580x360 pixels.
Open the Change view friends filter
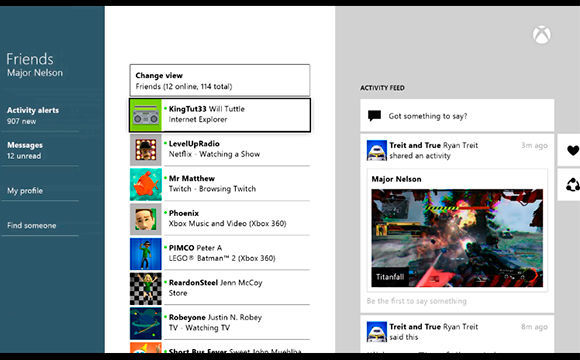point(220,80)
